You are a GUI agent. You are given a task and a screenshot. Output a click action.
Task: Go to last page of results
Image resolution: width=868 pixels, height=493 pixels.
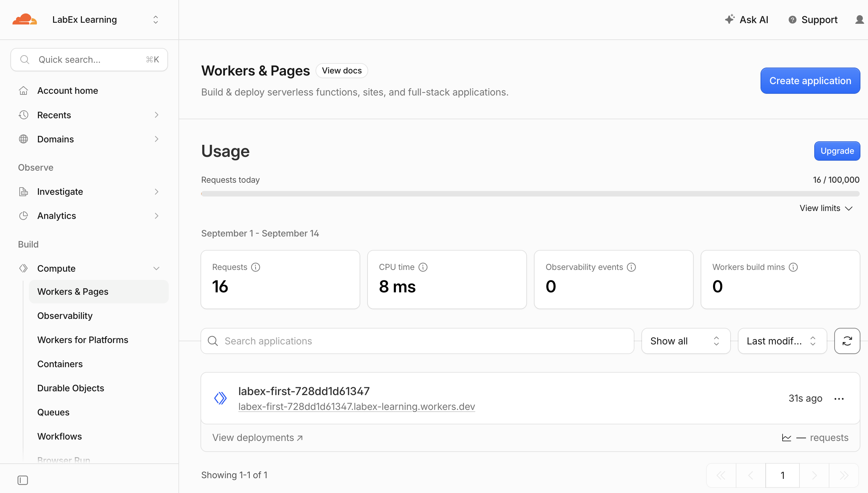[844, 475]
